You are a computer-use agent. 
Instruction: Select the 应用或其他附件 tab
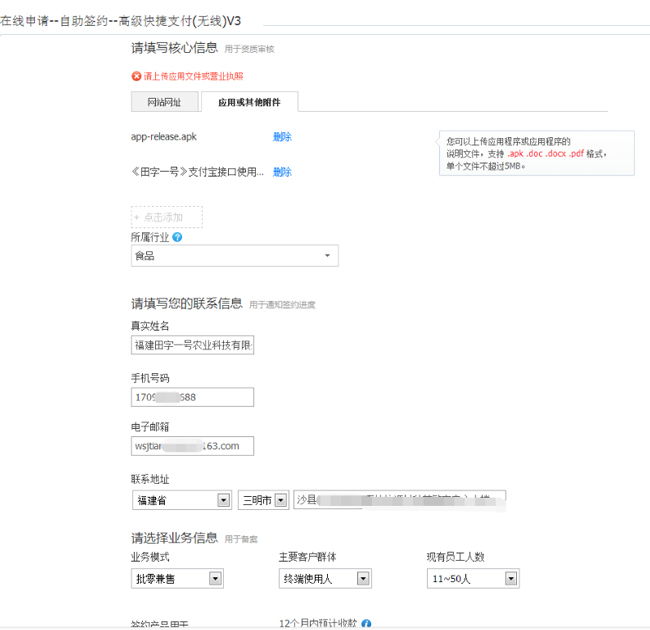[x=249, y=101]
